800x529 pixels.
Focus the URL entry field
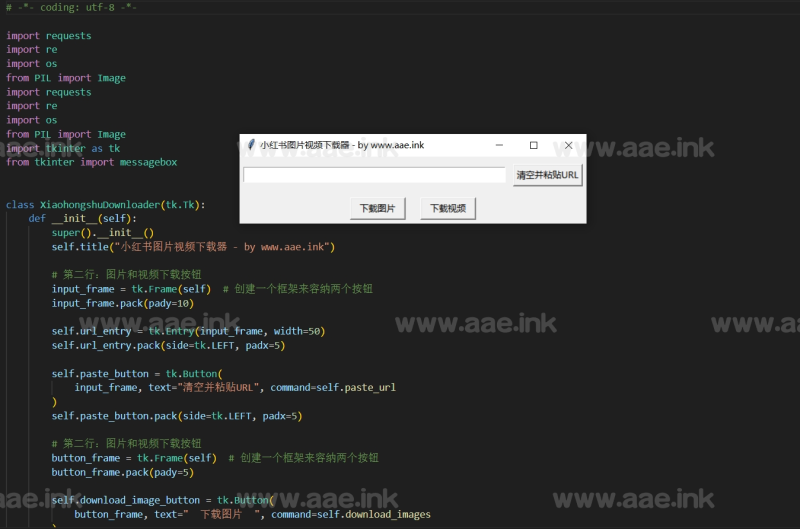[374, 175]
